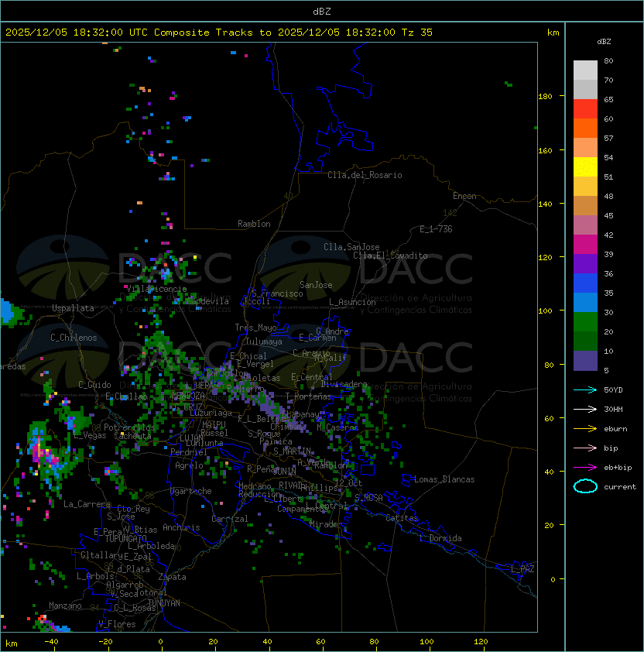
Task: Click the blue radar echo west of Uspallata
Action: tap(6, 310)
